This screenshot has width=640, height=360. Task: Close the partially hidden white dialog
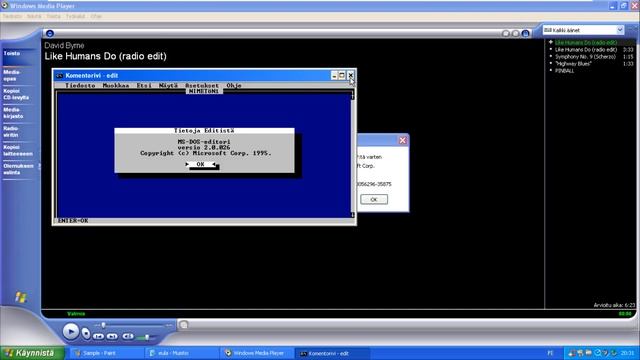pos(402,140)
